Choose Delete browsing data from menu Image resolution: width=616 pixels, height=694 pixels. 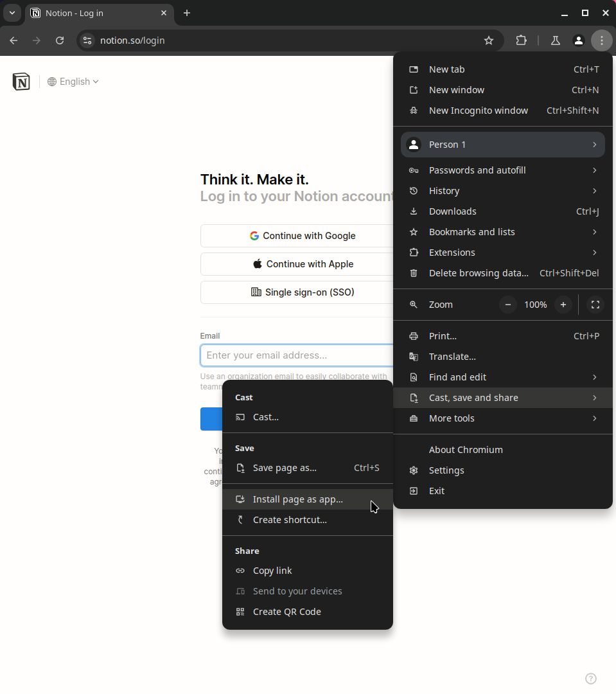(x=479, y=273)
